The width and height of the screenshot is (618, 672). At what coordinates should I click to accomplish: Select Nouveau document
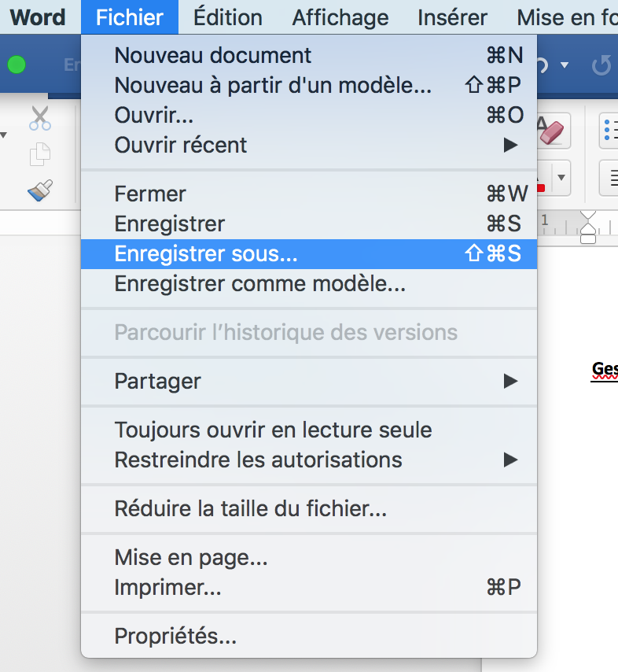point(309,55)
